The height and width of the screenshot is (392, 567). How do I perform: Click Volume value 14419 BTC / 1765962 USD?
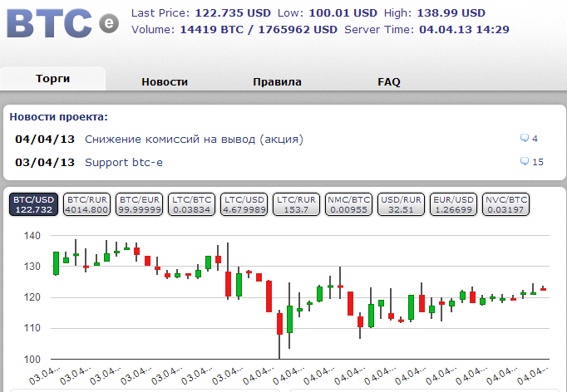[x=259, y=29]
